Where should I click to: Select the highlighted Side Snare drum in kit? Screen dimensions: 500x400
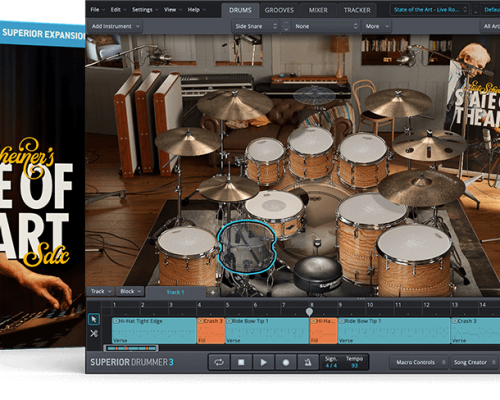tap(247, 247)
